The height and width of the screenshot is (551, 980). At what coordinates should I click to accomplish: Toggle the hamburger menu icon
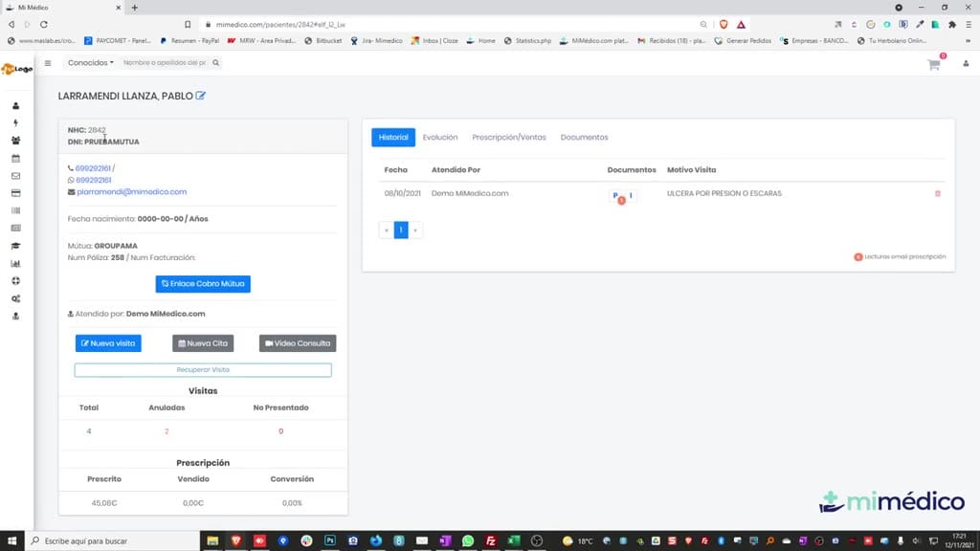pyautogui.click(x=48, y=63)
